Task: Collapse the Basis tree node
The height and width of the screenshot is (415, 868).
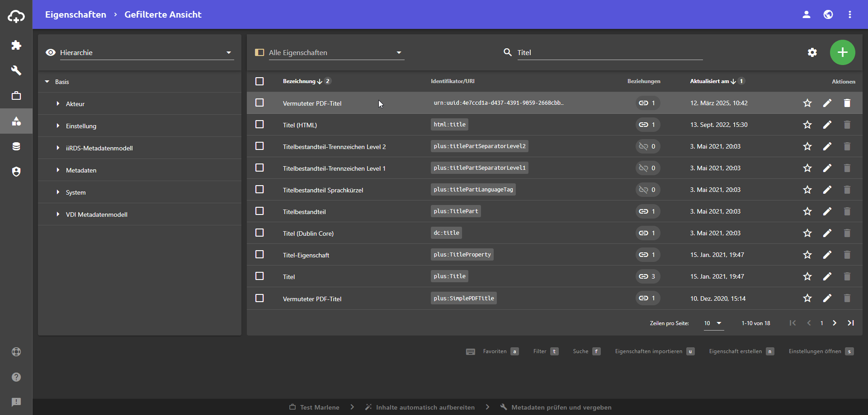Action: (x=47, y=82)
